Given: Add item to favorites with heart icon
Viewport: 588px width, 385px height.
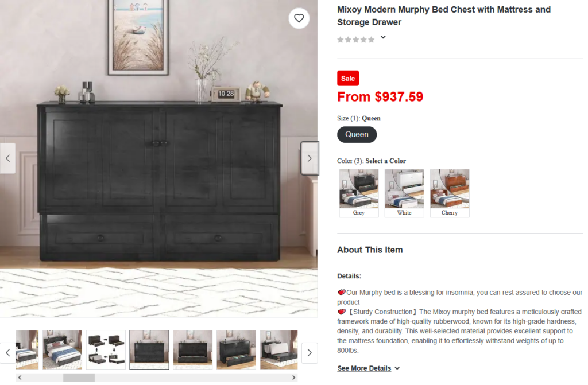Looking at the screenshot, I should 299,18.
